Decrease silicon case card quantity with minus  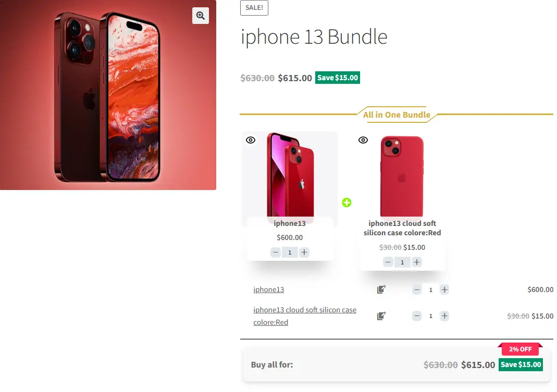point(388,262)
